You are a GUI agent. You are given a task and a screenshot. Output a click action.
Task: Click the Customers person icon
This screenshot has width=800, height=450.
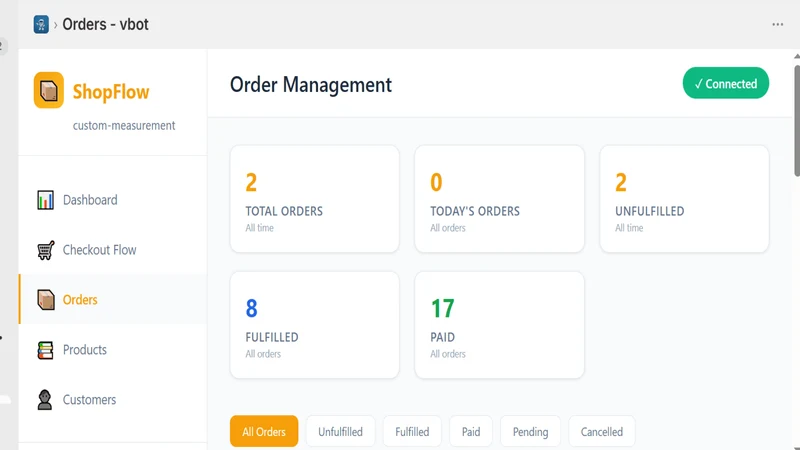45,400
